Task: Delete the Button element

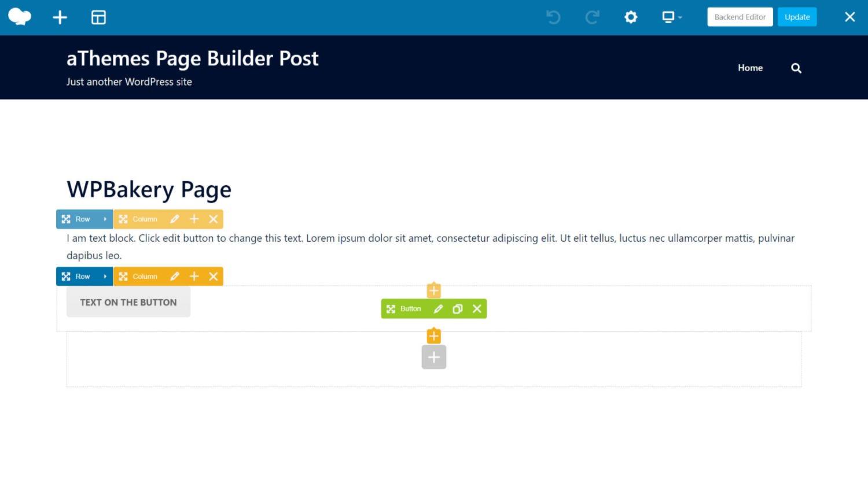Action: tap(477, 309)
